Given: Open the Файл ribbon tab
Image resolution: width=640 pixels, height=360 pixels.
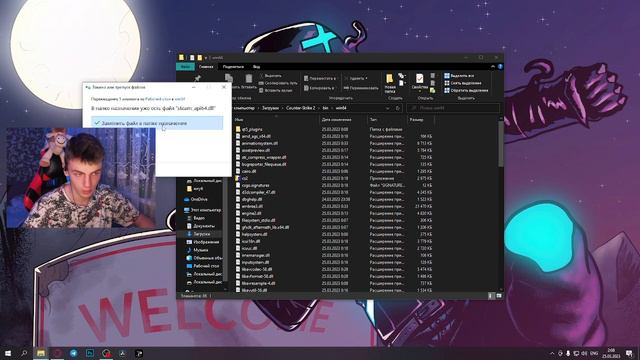Looking at the screenshot, I should pos(185,67).
